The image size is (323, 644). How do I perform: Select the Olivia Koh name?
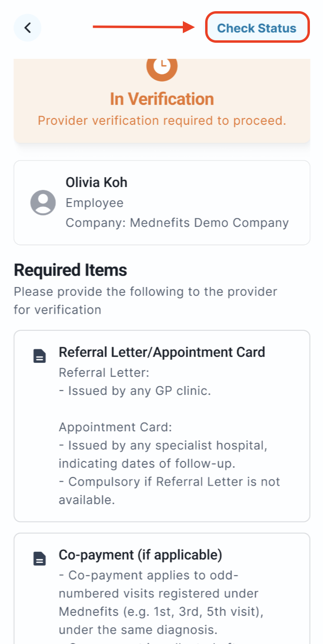tap(97, 183)
